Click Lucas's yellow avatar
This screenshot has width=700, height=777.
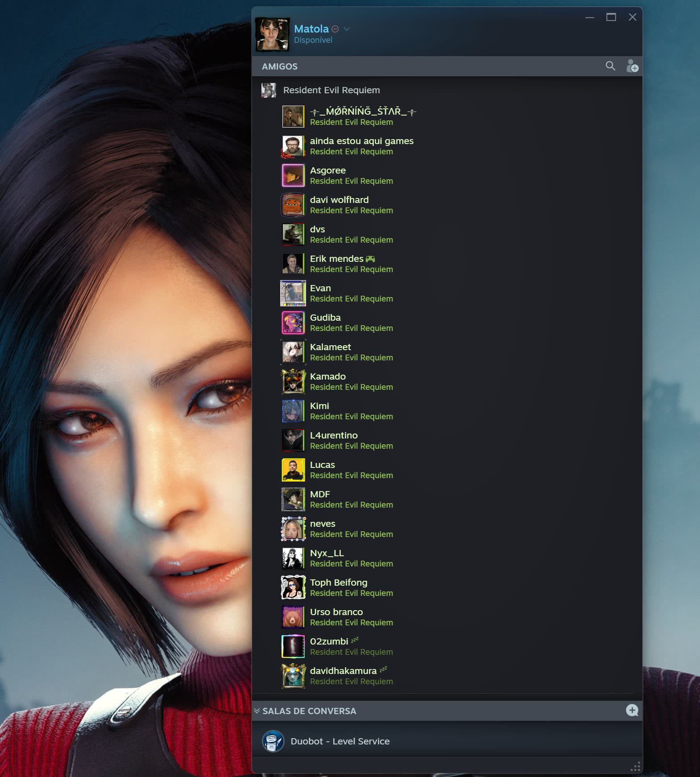pyautogui.click(x=293, y=470)
